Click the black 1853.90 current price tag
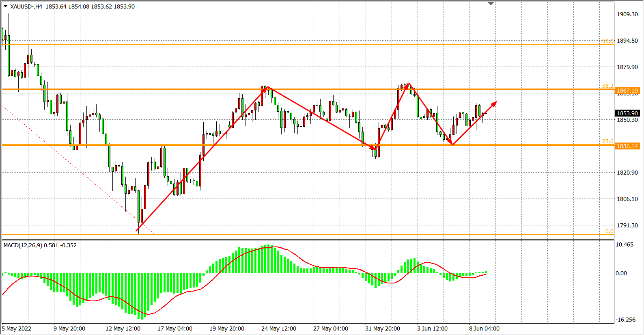 pyautogui.click(x=627, y=113)
